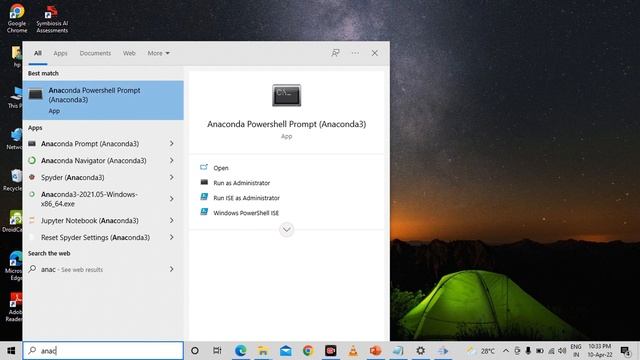
Task: Open PowerPoint from taskbar
Action: (376, 351)
